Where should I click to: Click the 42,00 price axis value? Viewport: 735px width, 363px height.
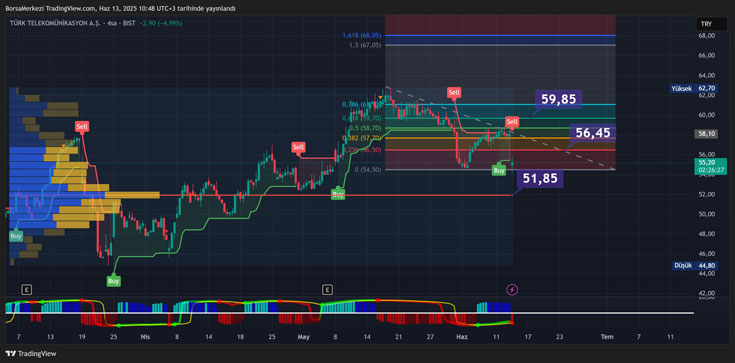pos(707,293)
